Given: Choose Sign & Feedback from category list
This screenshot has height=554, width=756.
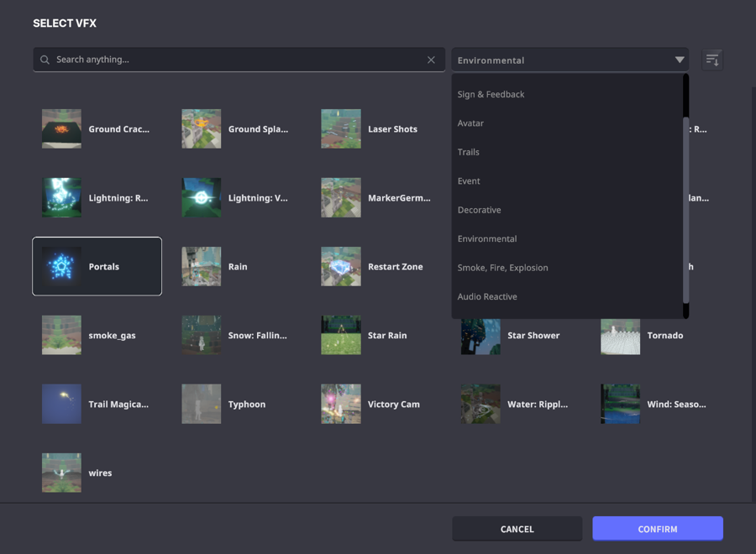Looking at the screenshot, I should 491,94.
